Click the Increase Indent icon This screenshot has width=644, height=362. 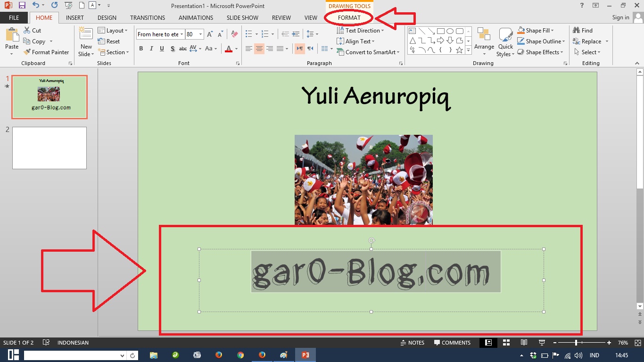tap(295, 33)
